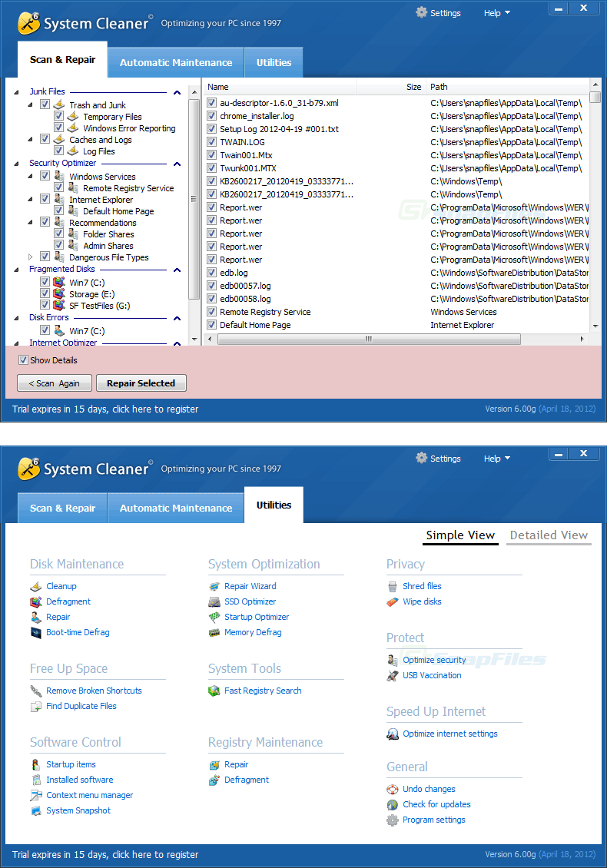Collapse the Security Optimizer section chevron
The image size is (607, 868).
(177, 164)
